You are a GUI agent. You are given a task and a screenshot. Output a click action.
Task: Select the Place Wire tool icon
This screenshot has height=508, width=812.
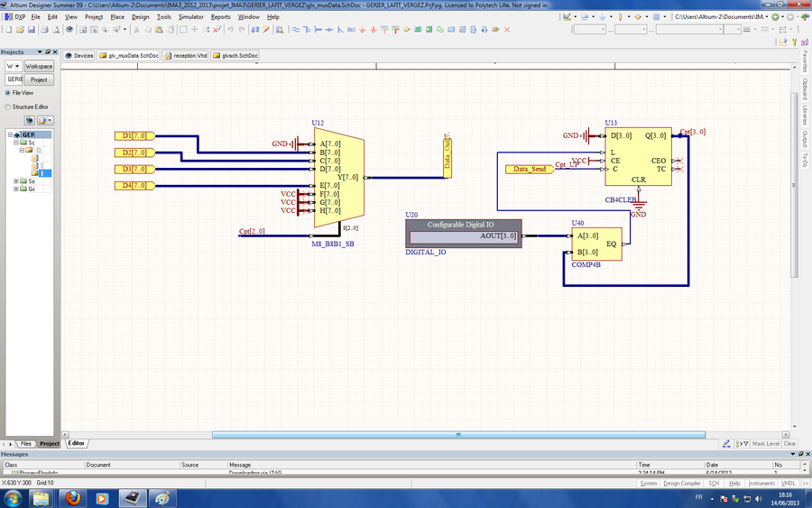[x=296, y=30]
